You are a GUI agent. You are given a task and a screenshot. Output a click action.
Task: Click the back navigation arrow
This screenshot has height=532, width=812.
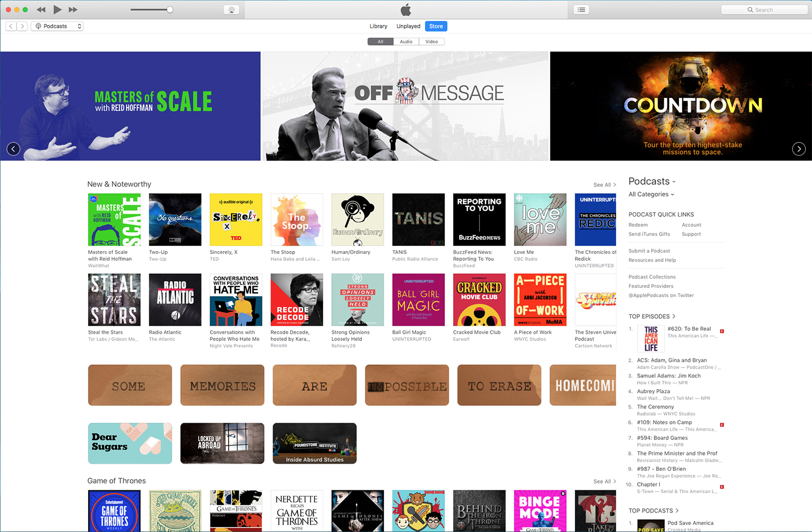(x=11, y=26)
